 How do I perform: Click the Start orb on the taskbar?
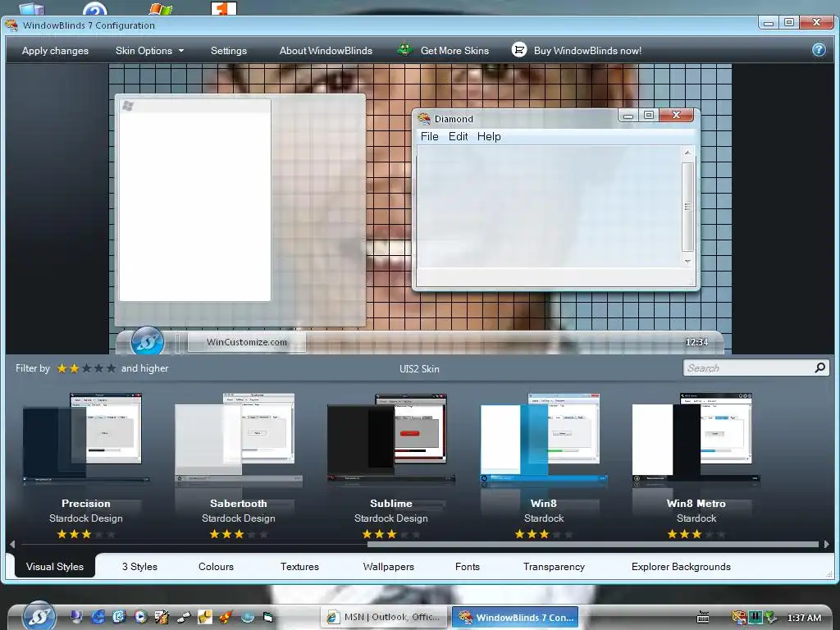pyautogui.click(x=39, y=616)
